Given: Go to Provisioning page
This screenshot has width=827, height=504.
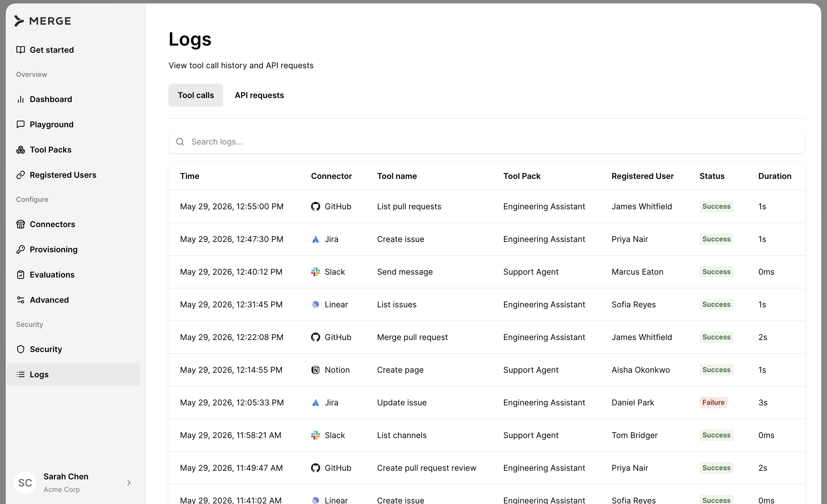Looking at the screenshot, I should [x=73, y=249].
